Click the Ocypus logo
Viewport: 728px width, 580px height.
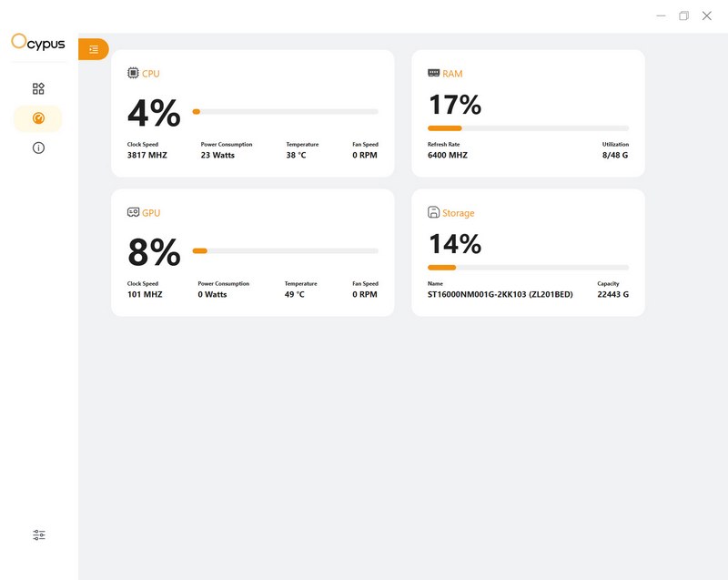(38, 41)
